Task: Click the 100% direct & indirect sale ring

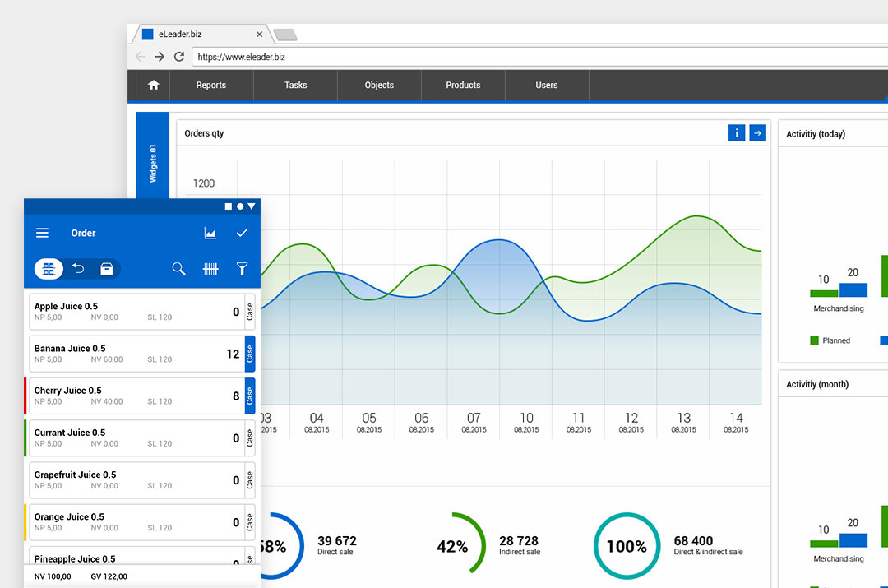Action: point(627,546)
